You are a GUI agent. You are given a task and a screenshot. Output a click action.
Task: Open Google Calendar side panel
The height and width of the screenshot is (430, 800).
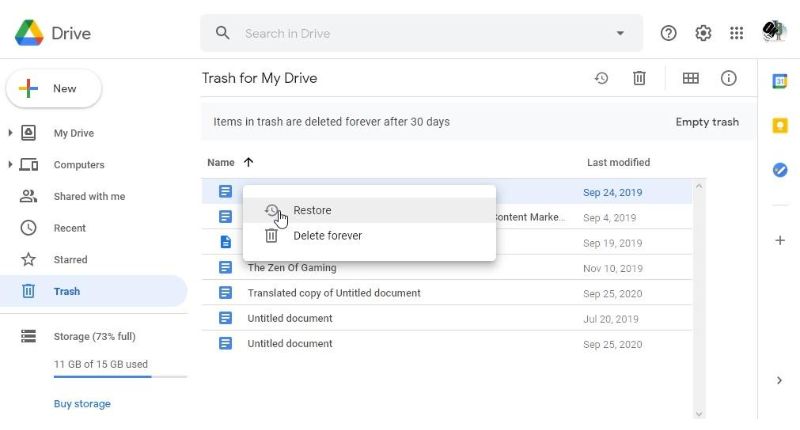[x=780, y=81]
